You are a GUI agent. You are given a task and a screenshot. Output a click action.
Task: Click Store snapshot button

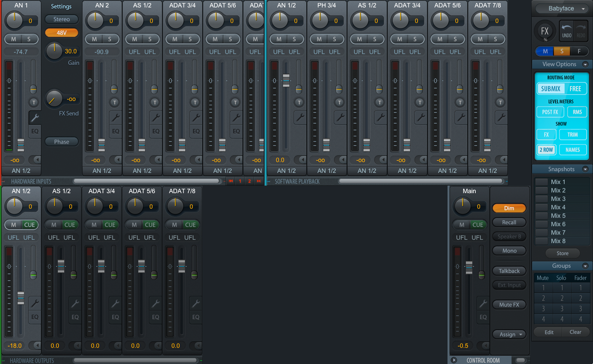click(563, 253)
